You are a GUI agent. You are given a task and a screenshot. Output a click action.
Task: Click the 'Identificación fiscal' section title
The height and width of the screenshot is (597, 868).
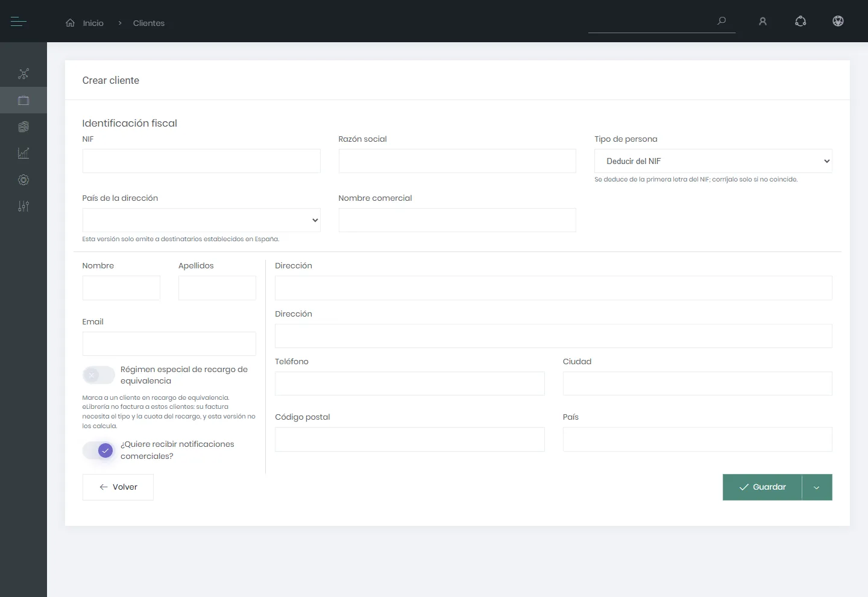(x=130, y=123)
